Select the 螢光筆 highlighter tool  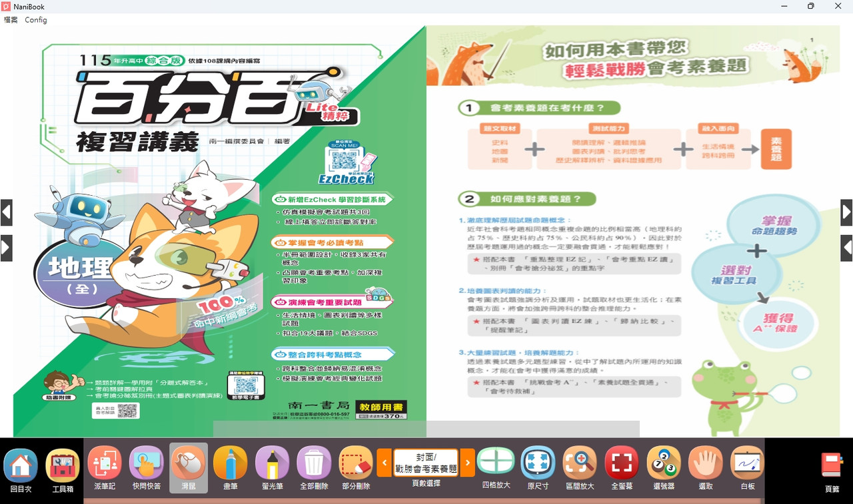(272, 465)
